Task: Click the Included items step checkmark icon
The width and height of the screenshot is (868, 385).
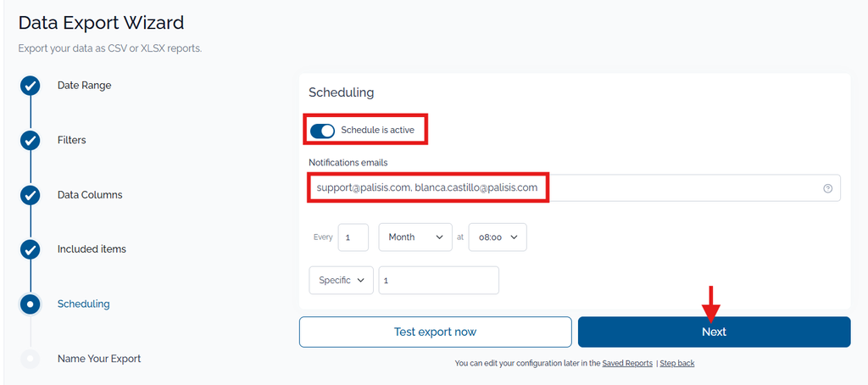Action: tap(31, 249)
